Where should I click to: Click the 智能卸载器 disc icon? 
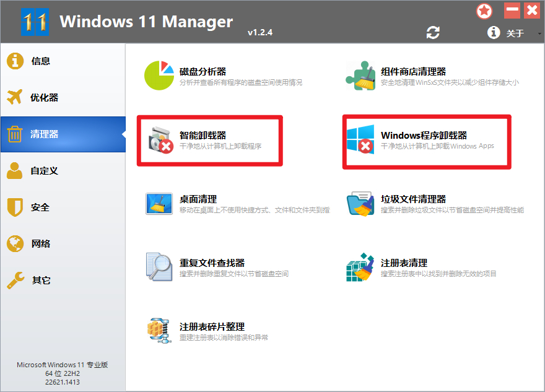tap(160, 141)
